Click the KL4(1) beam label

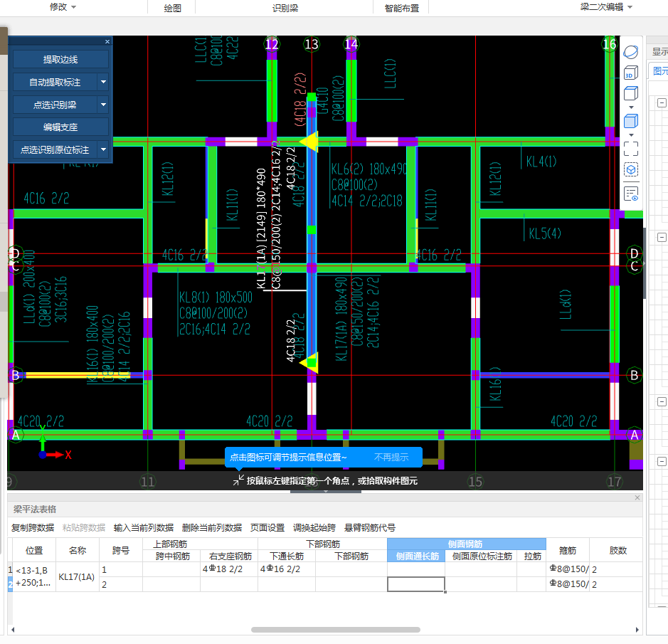click(541, 162)
